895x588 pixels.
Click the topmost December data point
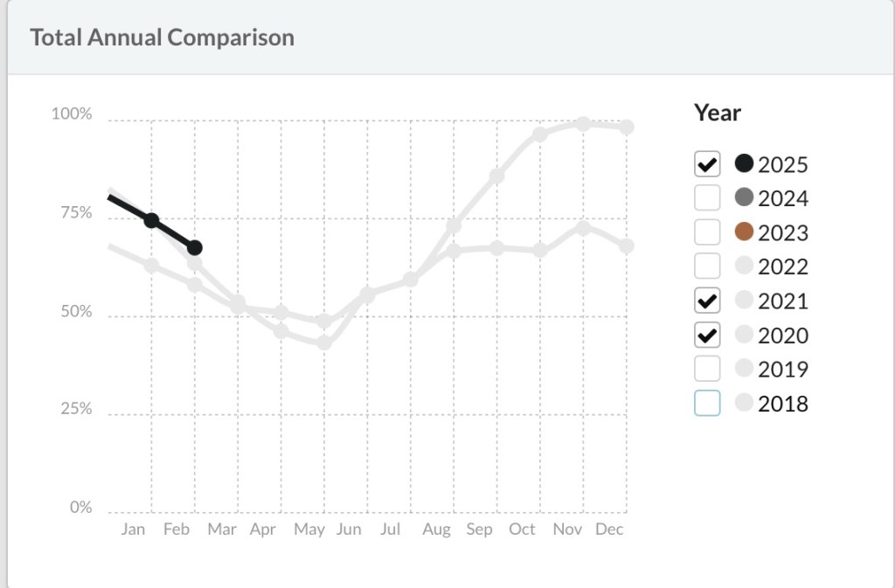[x=626, y=128]
